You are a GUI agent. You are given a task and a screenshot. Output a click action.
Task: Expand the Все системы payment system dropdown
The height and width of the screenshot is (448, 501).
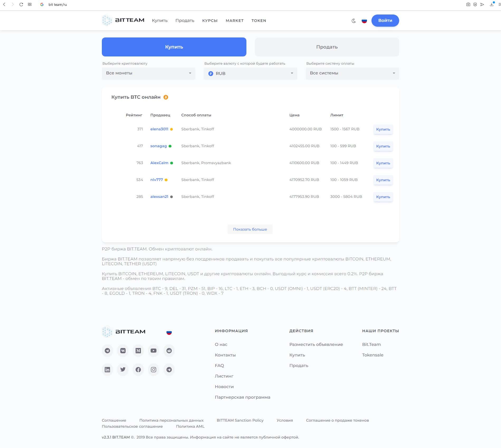[352, 73]
